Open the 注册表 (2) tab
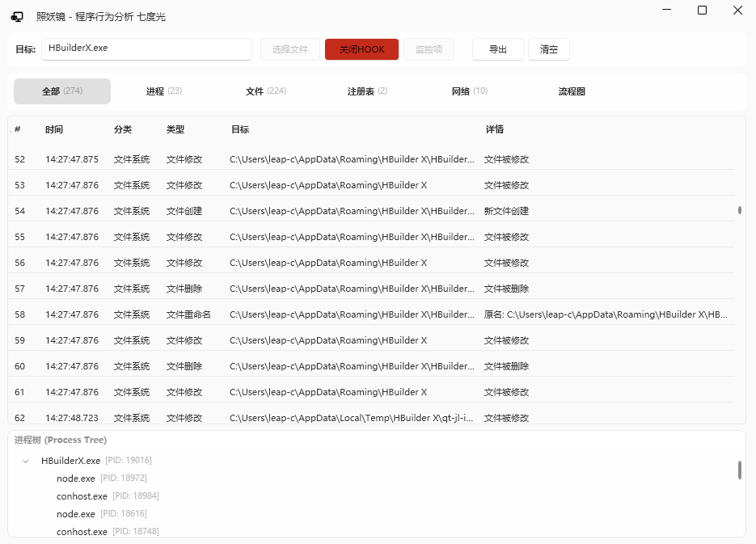The height and width of the screenshot is (544, 756). point(367,91)
